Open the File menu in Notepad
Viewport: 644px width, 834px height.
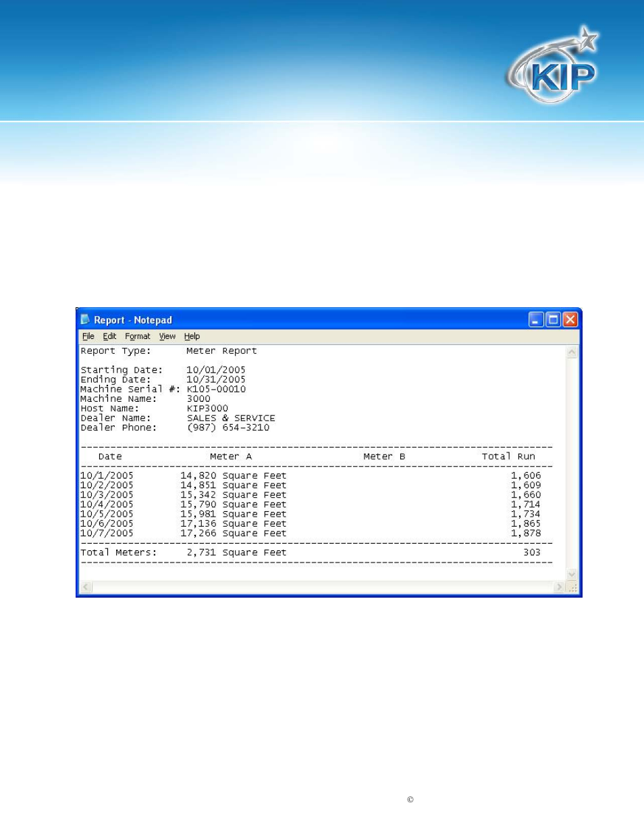coord(88,336)
